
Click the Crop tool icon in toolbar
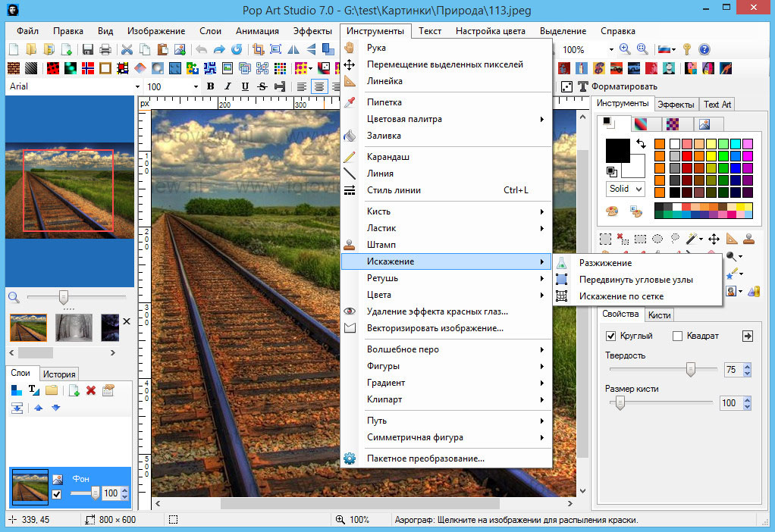click(258, 50)
